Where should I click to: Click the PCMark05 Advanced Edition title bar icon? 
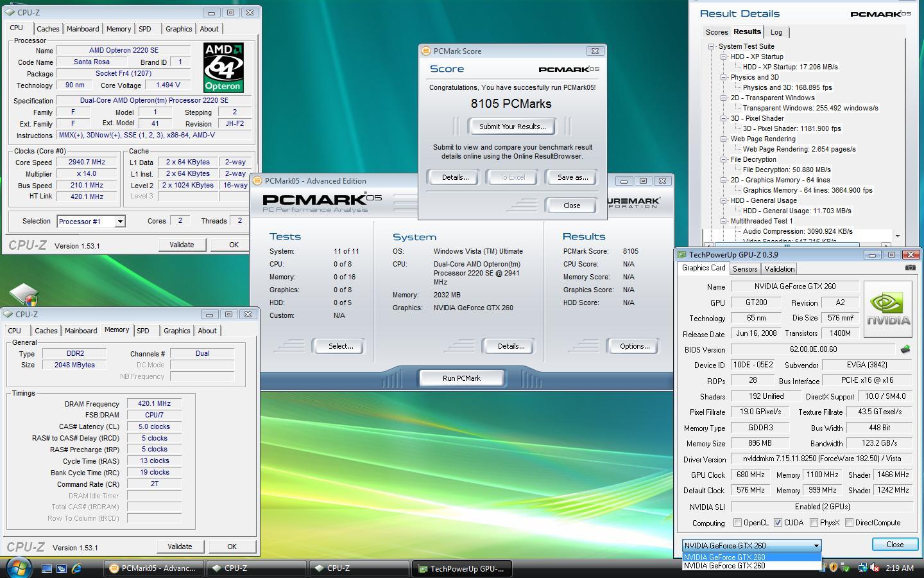[x=257, y=180]
